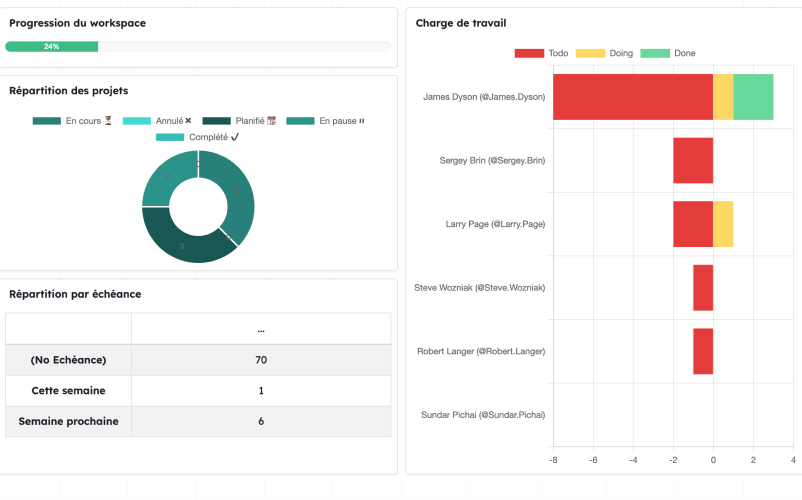Select Sergey Brin's Todo bar

click(692, 160)
